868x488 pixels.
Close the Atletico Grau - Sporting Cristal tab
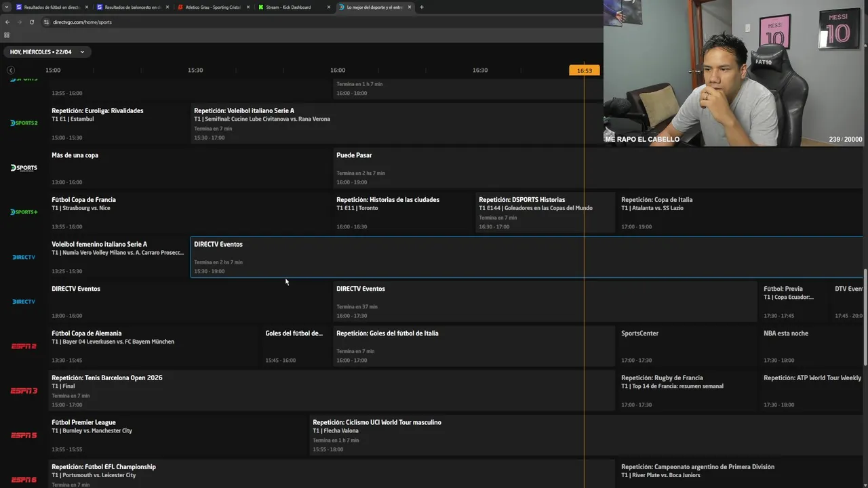click(x=248, y=7)
